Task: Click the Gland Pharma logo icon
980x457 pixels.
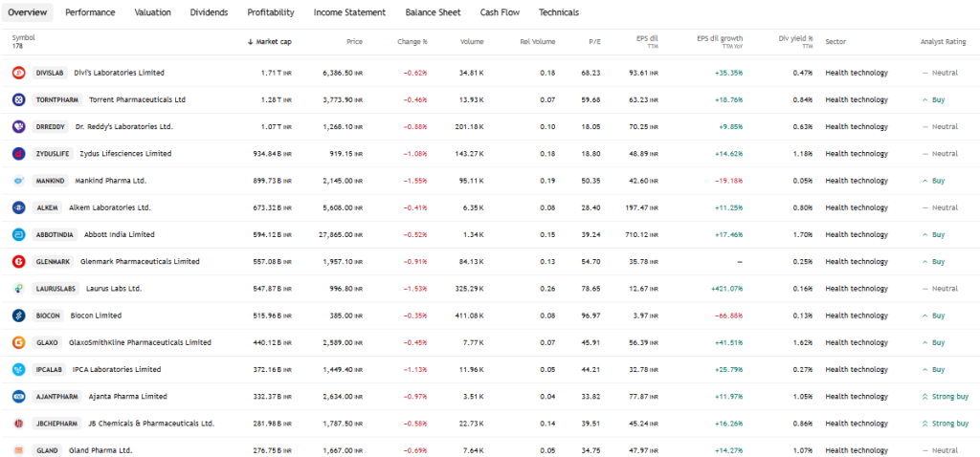Action: pos(19,450)
